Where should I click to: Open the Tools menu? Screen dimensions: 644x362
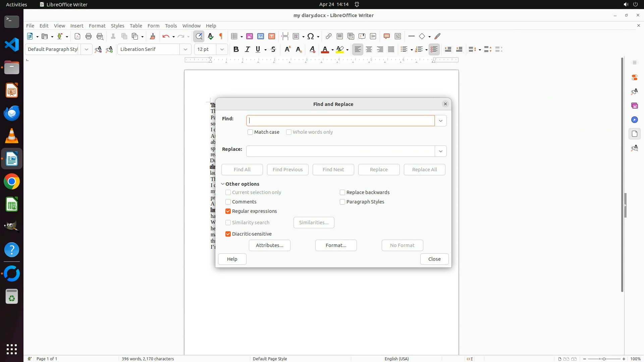[171, 25]
